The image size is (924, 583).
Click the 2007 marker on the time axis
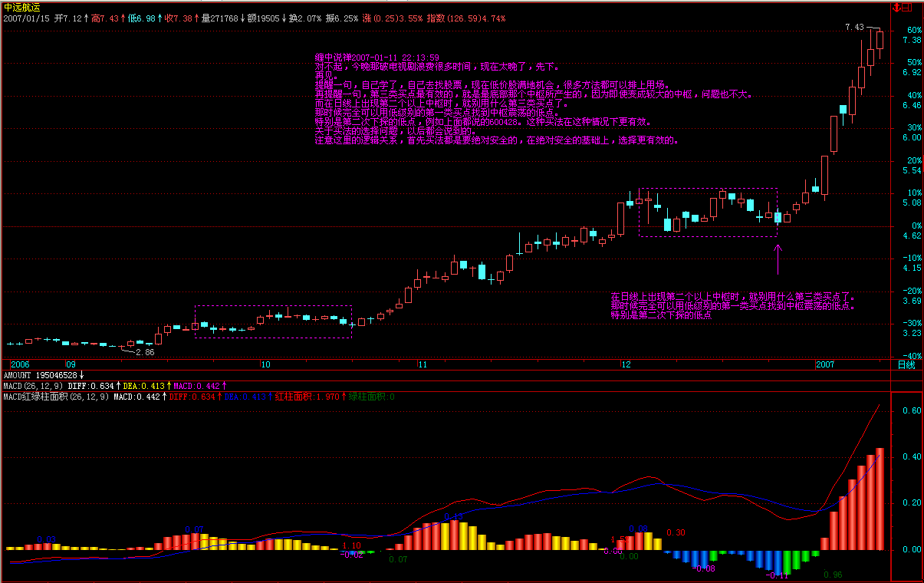pos(825,364)
